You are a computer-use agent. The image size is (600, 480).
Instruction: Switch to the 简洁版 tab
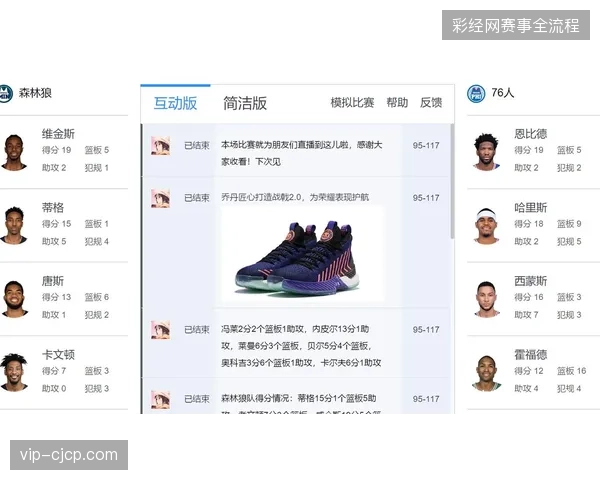tap(245, 103)
